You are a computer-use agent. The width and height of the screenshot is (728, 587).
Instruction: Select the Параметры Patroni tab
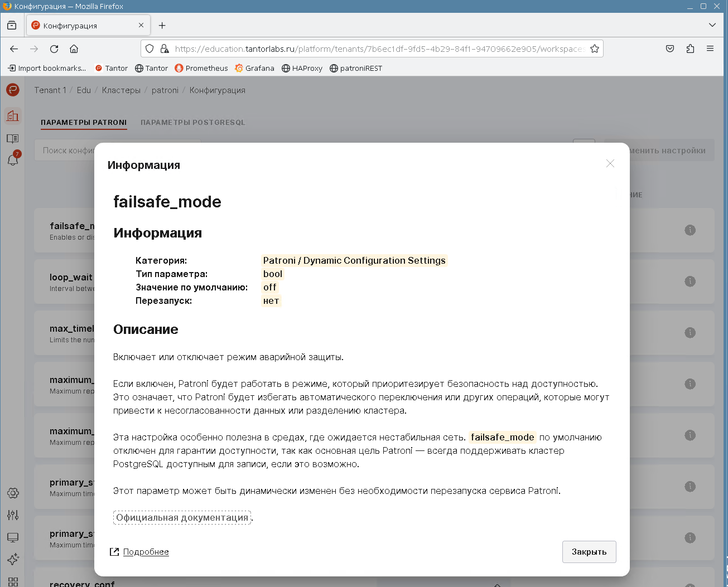click(x=84, y=122)
